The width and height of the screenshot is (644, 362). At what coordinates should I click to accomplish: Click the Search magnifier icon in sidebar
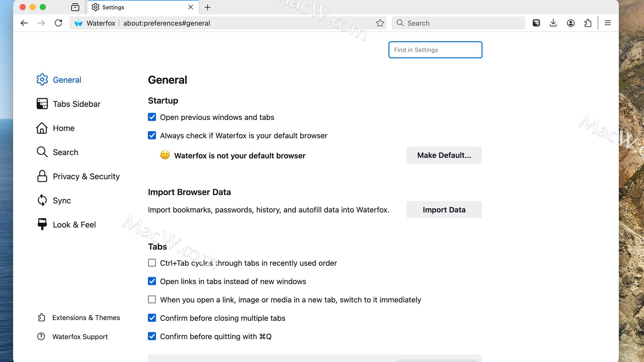click(x=42, y=152)
